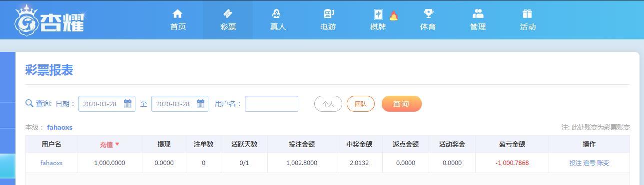Click into the 用户名 input box

tap(271, 104)
